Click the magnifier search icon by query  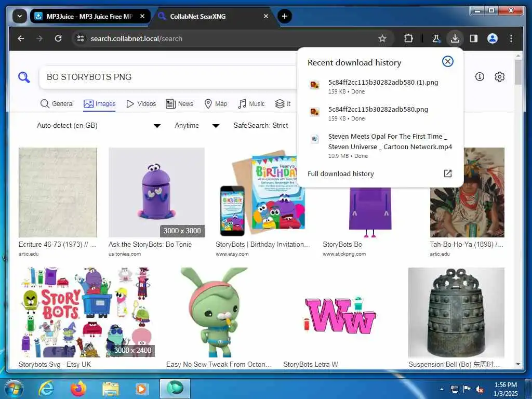(24, 77)
